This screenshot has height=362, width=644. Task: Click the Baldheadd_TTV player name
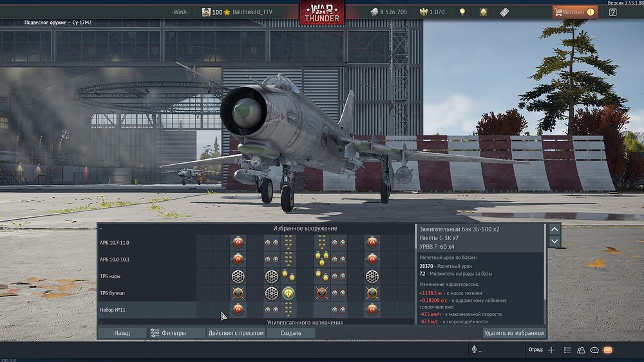pos(252,12)
